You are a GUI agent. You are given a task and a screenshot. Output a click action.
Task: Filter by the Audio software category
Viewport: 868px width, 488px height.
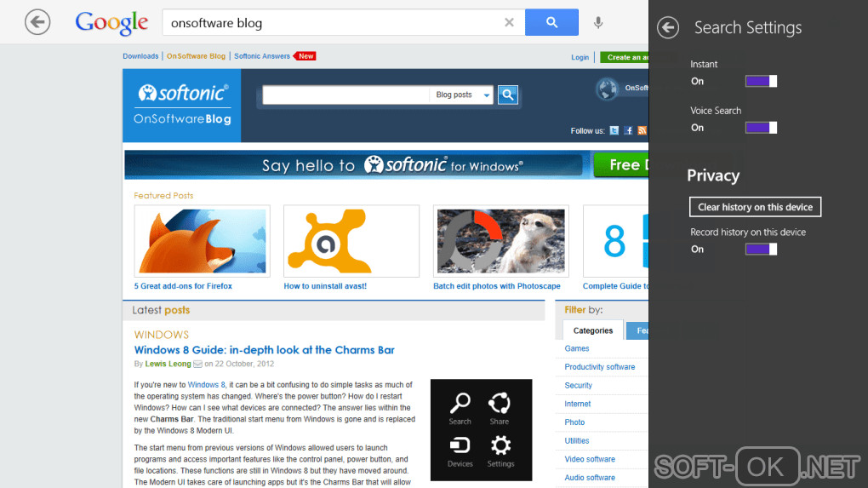(x=590, y=478)
